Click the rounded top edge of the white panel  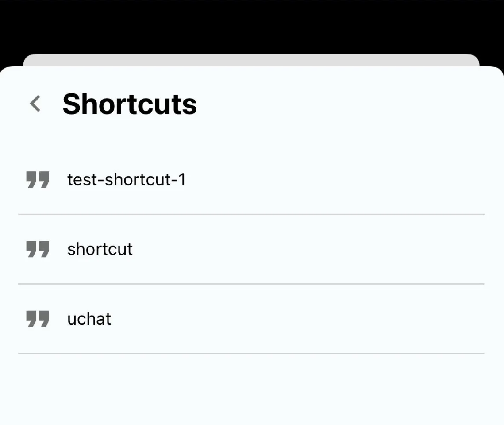tap(252, 69)
